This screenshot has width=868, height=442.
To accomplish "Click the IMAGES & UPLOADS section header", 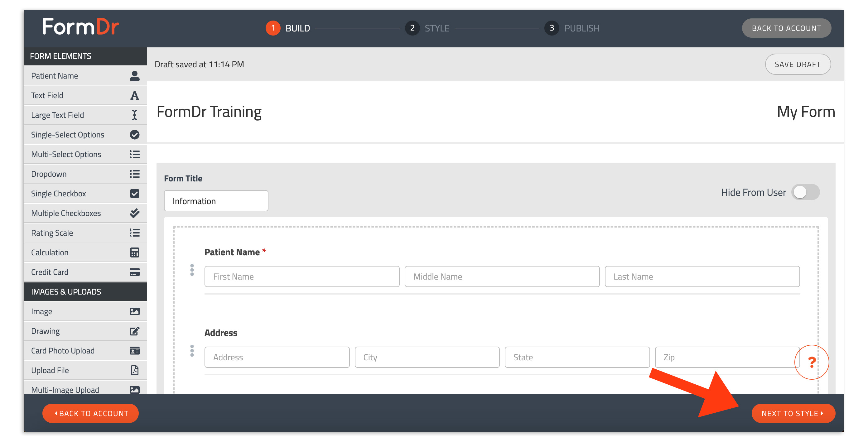I will pos(86,292).
